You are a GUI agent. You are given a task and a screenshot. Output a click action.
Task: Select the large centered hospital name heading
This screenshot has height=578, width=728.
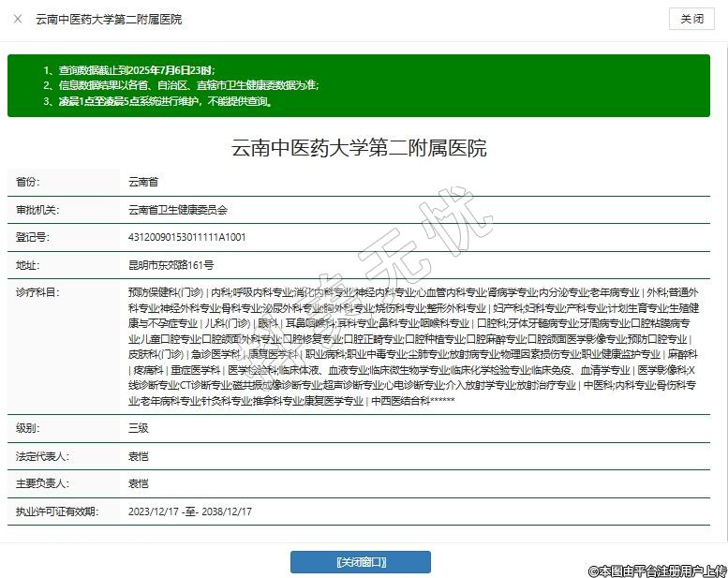(359, 148)
